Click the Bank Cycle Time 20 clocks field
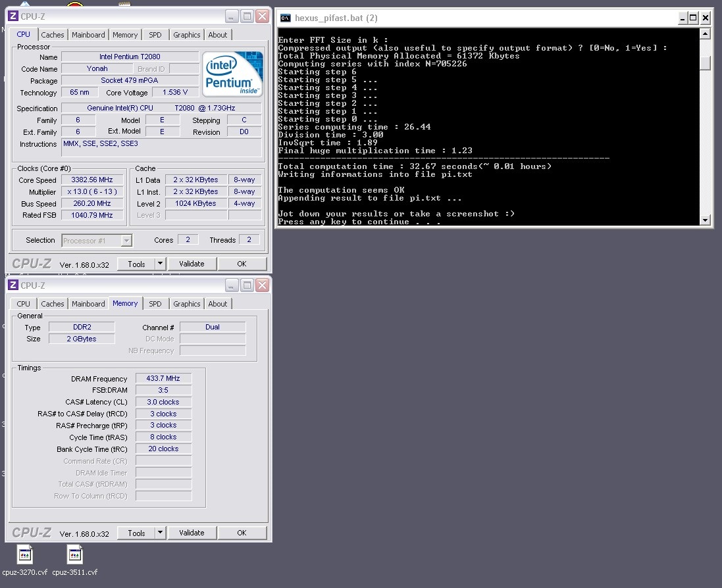The height and width of the screenshot is (588, 722). (x=163, y=449)
